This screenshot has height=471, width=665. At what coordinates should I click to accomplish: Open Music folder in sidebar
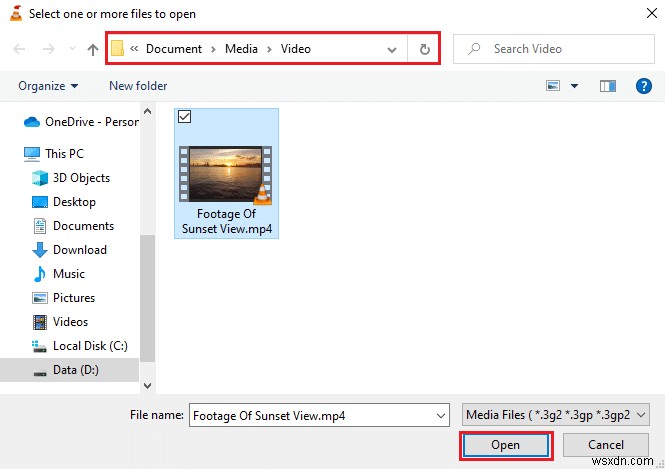(x=59, y=274)
